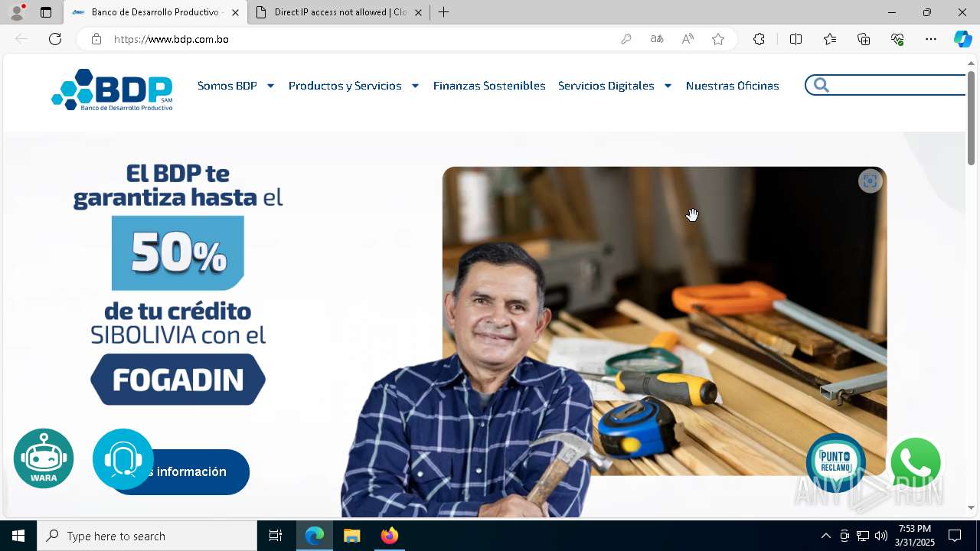Open the WARA chatbot robot icon
This screenshot has height=551, width=980.
(44, 458)
